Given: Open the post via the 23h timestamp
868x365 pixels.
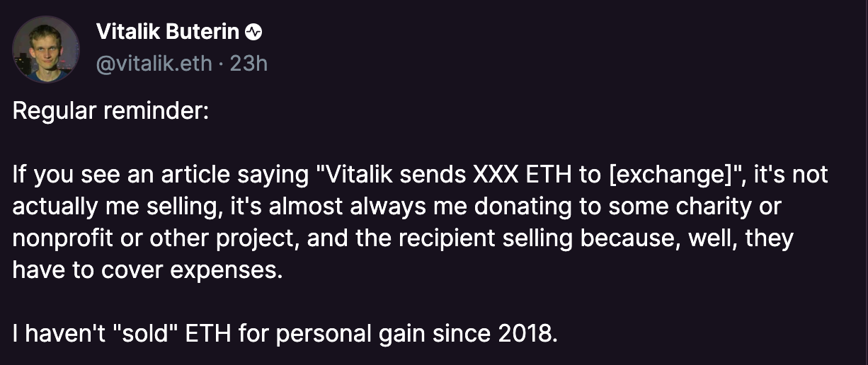Looking at the screenshot, I should (249, 63).
